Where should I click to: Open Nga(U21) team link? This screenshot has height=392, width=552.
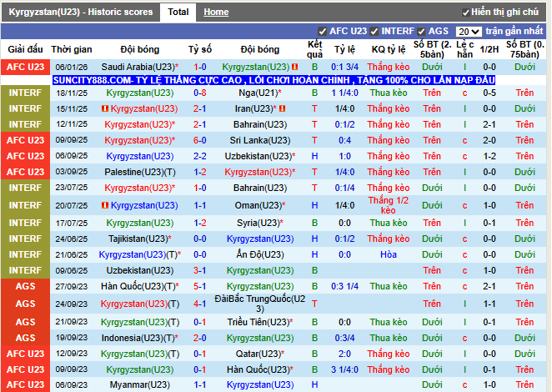(260, 93)
